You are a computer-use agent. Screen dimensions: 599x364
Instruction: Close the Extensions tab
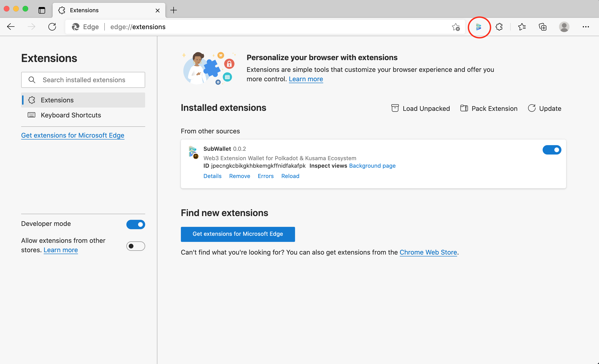[158, 10]
